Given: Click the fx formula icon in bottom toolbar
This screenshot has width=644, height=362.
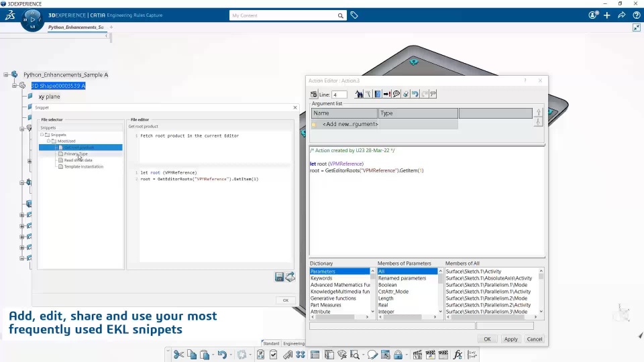Looking at the screenshot, I should (x=458, y=355).
